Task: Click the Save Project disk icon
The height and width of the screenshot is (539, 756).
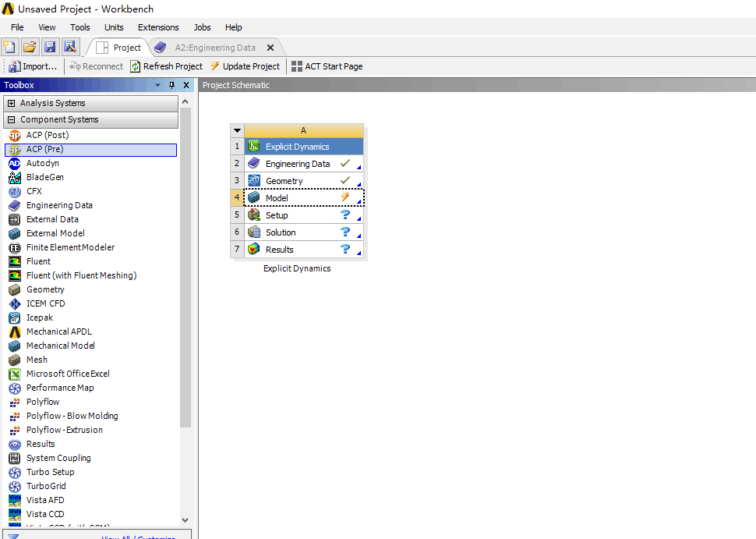Action: [50, 48]
